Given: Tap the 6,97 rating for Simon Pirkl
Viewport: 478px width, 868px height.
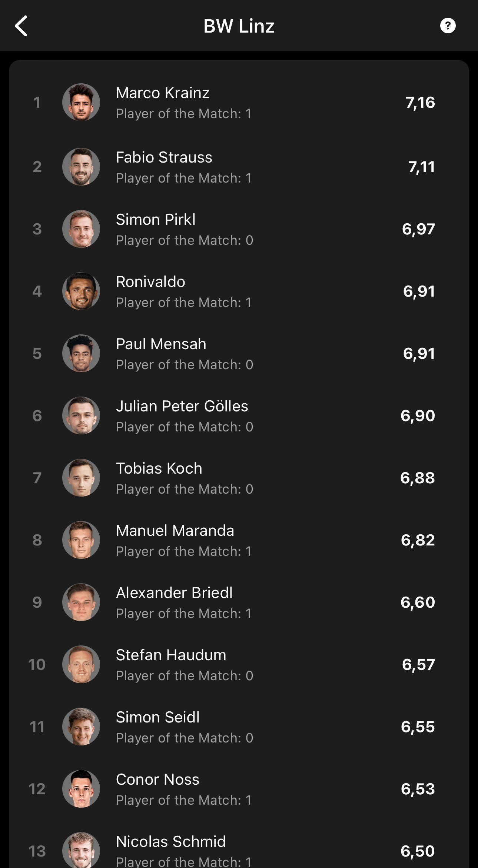Looking at the screenshot, I should [x=418, y=229].
